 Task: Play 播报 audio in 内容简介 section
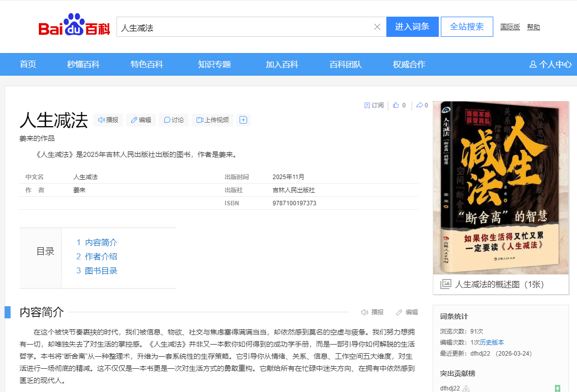pos(372,312)
